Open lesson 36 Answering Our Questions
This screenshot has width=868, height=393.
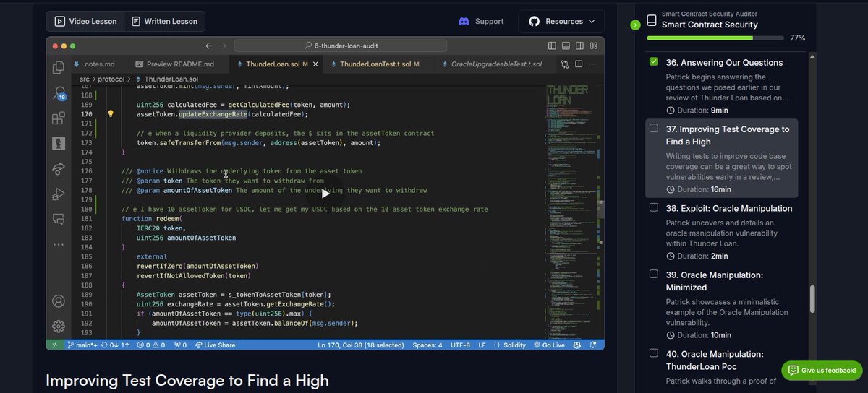tap(721, 85)
